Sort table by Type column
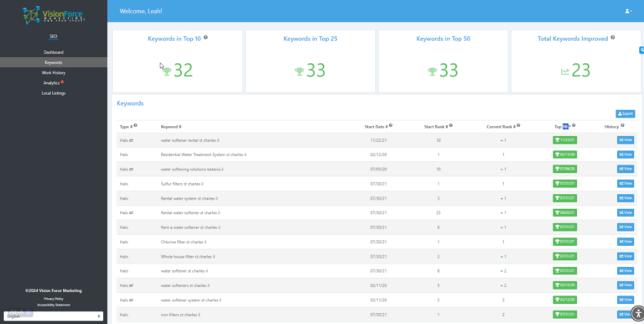This screenshot has height=324, width=644. click(126, 127)
